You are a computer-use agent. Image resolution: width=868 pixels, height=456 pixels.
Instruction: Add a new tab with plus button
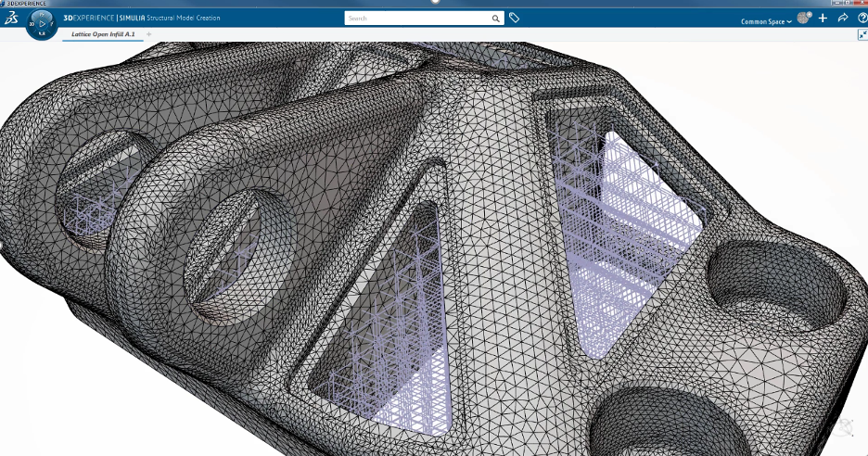(x=148, y=34)
